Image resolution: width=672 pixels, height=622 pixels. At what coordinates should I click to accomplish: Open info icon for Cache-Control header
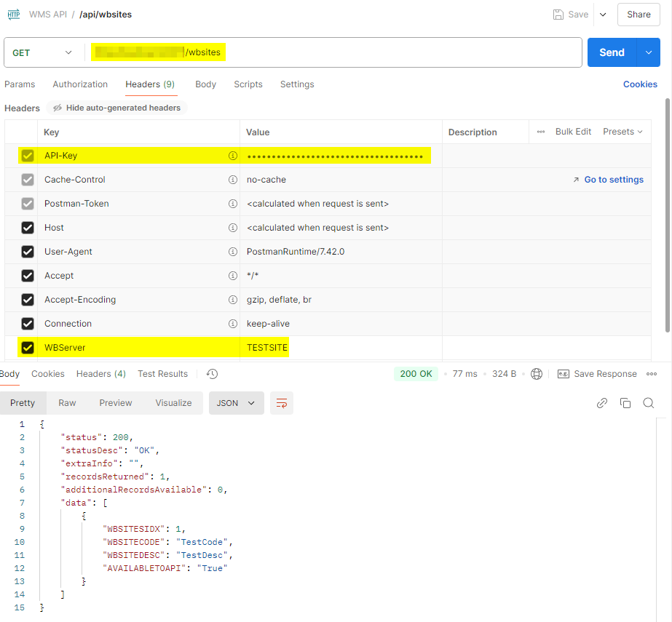coord(233,180)
